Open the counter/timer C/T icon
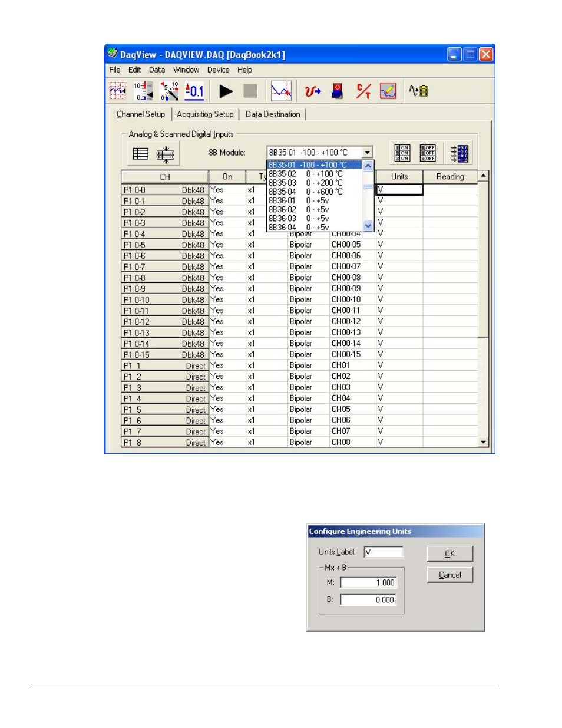The height and width of the screenshot is (728, 562). (x=363, y=91)
